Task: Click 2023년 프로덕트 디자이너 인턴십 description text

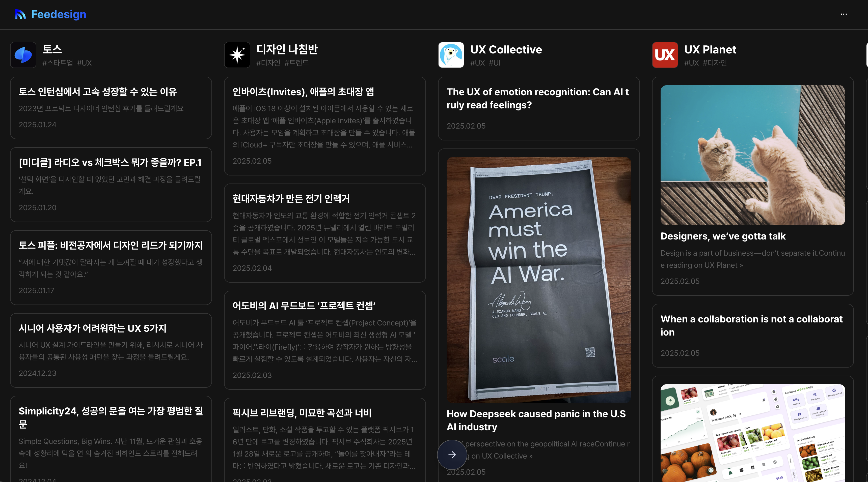Action: coord(101,108)
